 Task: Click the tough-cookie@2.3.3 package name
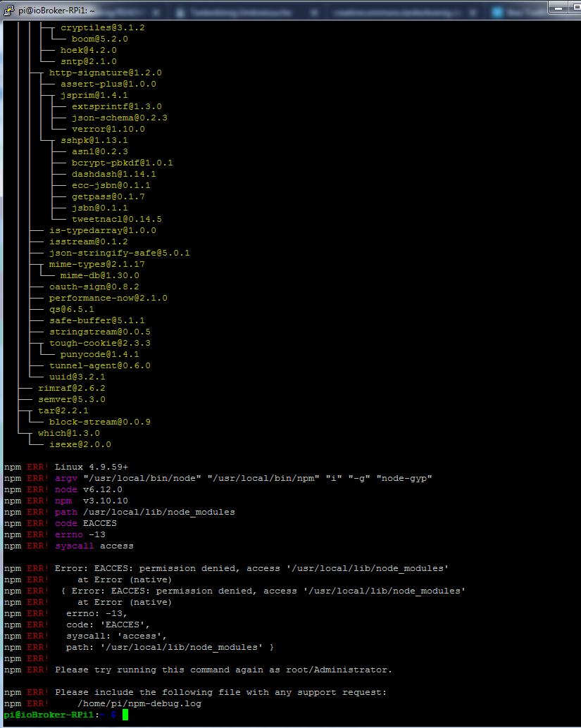99,343
